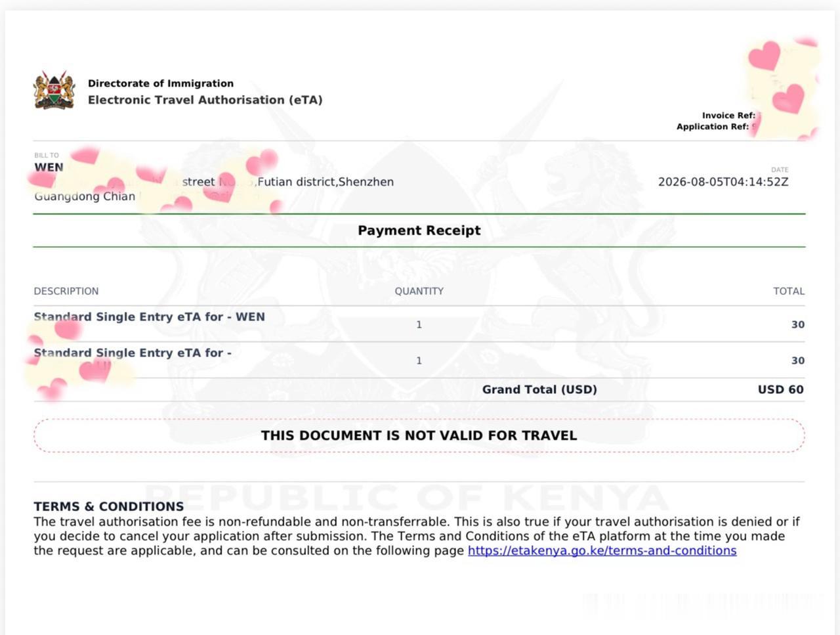Click the NOT VALID FOR TRAVEL banner

pos(419,435)
